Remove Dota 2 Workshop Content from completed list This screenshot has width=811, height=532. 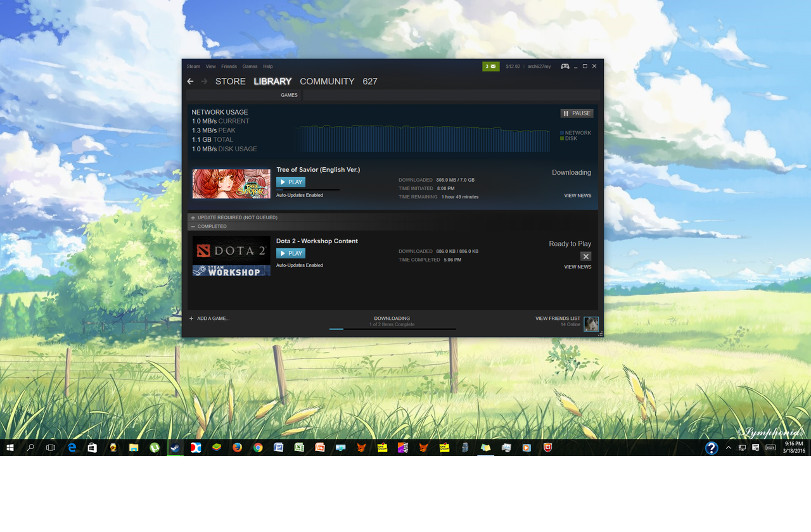586,256
